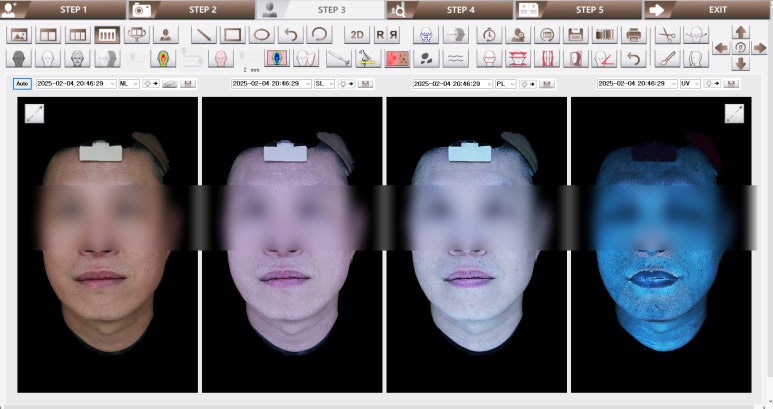Select the scissors cut tool
This screenshot has width=773, height=409.
point(666,34)
